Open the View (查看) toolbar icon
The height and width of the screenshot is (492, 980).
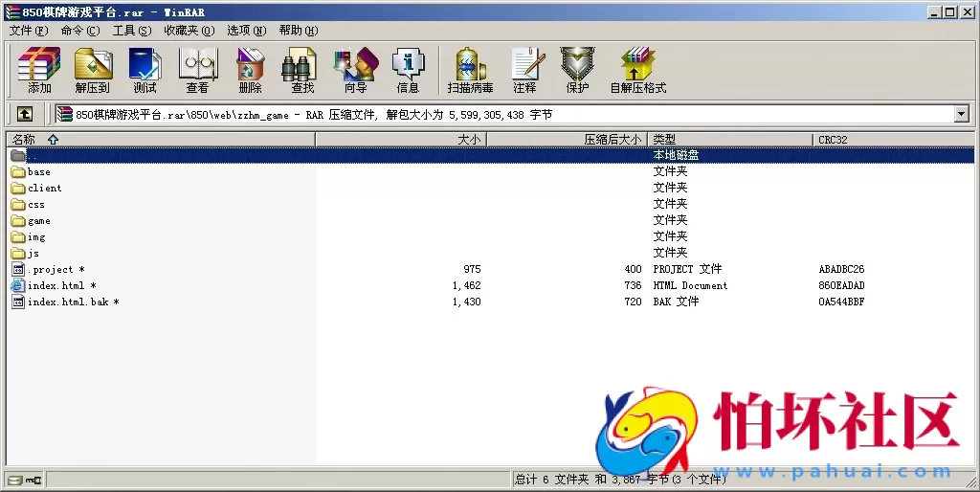tap(197, 70)
